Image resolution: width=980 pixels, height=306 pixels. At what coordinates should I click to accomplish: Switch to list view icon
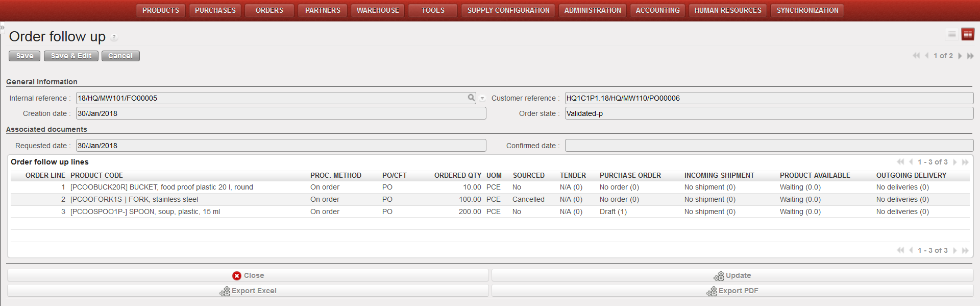click(951, 34)
